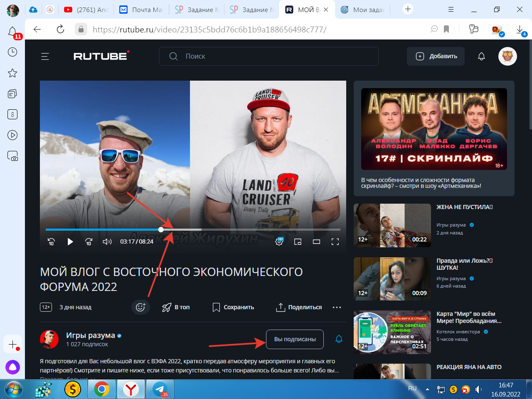This screenshot has width=532, height=399.
Task: Click the Поиск search field
Action: pos(268,56)
